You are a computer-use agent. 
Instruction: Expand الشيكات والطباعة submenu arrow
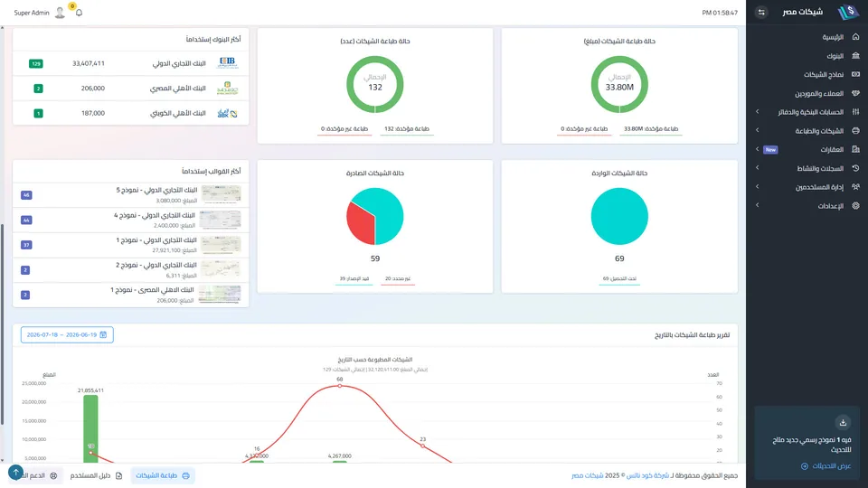pyautogui.click(x=758, y=130)
